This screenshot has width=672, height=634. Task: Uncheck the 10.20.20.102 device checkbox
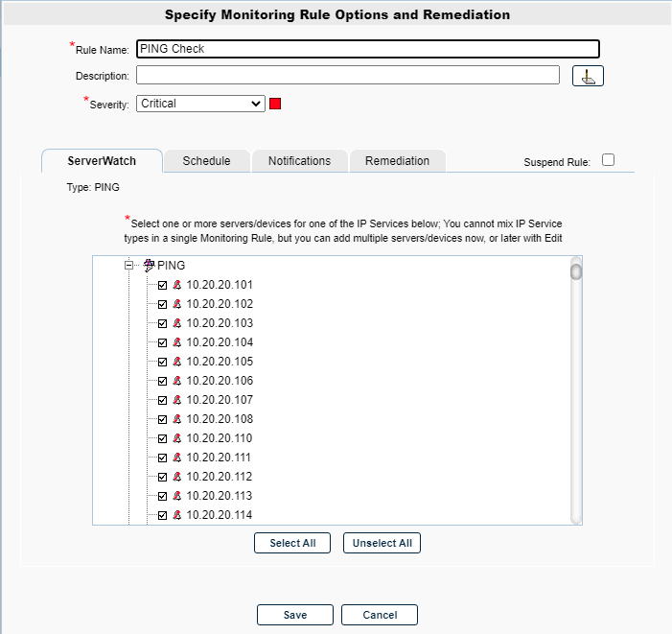(162, 304)
